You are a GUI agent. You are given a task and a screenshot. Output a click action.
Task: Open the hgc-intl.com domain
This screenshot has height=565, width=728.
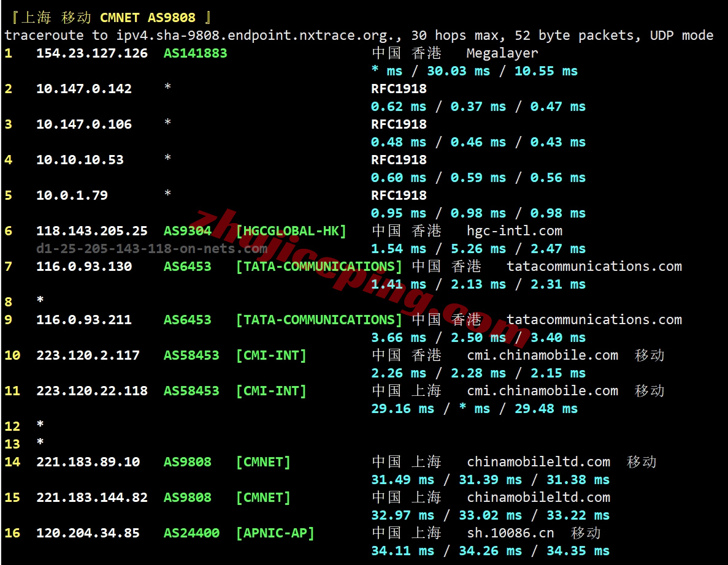tap(515, 231)
